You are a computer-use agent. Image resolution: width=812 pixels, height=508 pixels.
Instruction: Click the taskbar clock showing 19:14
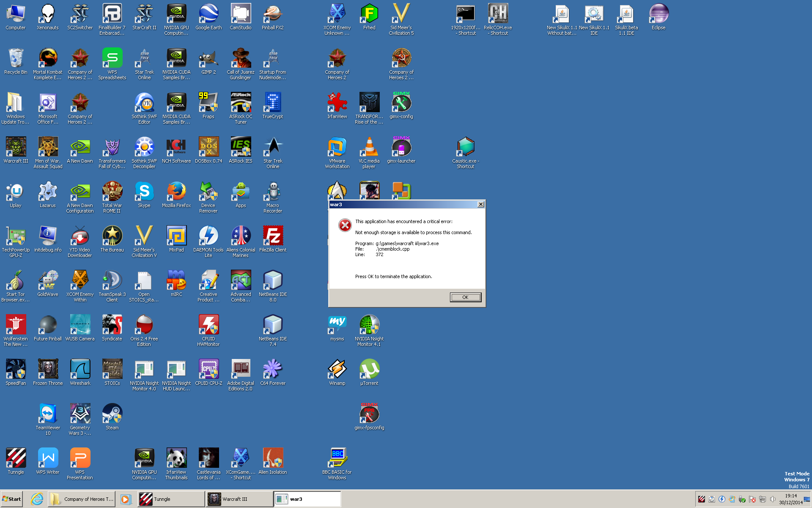pyautogui.click(x=790, y=499)
